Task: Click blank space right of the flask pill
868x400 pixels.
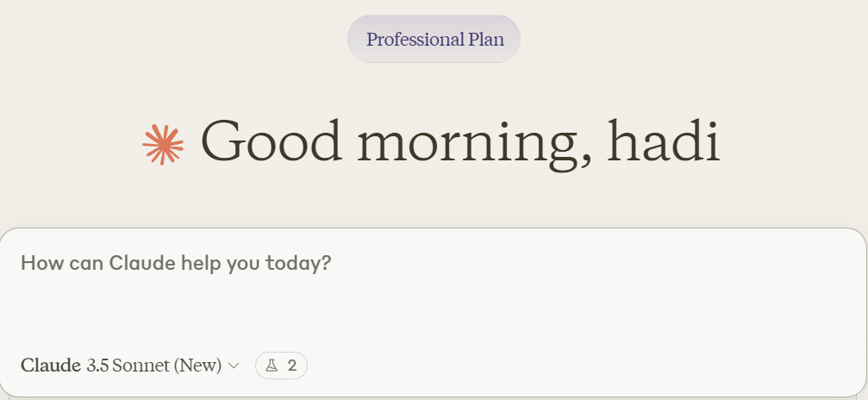Action: pyautogui.click(x=553, y=366)
